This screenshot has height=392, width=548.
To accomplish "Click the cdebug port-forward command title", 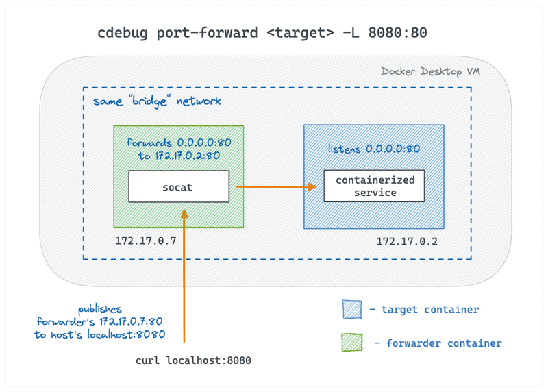I will pyautogui.click(x=262, y=33).
